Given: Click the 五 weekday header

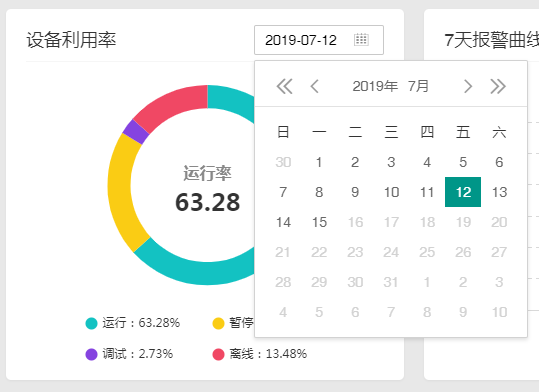Looking at the screenshot, I should (463, 132).
